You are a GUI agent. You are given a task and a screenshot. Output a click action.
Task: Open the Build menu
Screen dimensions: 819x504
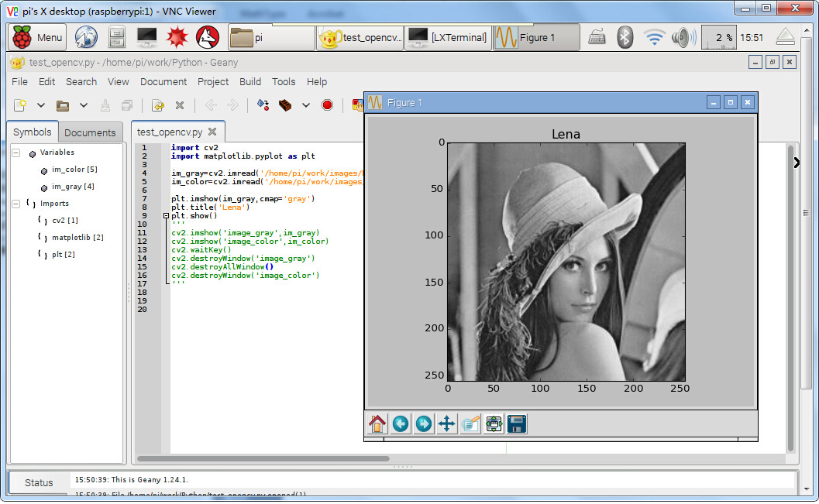click(250, 82)
